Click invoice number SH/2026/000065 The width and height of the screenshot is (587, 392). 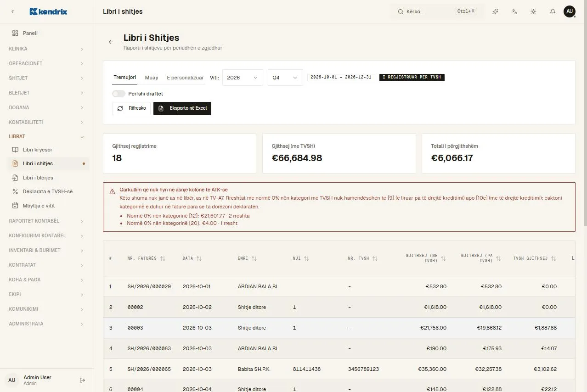point(149,369)
